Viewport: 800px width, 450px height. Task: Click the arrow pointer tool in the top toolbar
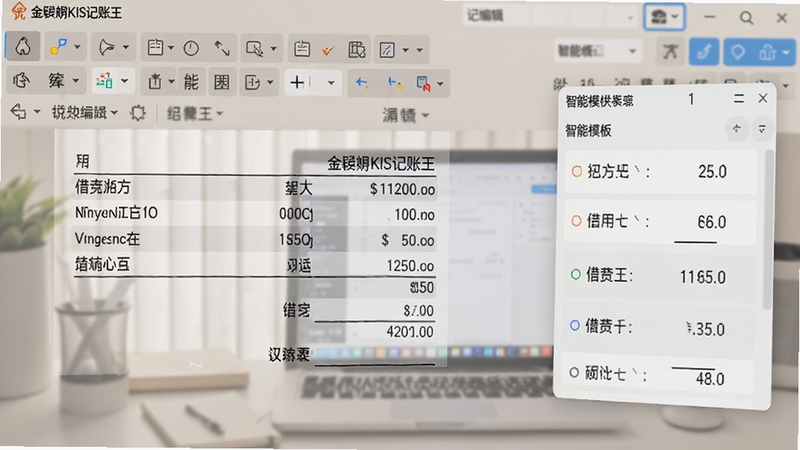[107, 47]
